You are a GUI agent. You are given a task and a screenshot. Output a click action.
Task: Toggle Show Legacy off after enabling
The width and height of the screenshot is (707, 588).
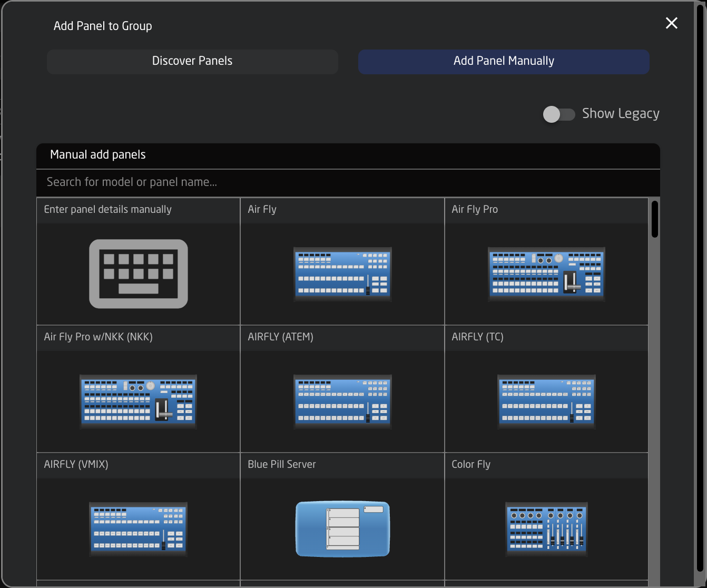click(558, 114)
